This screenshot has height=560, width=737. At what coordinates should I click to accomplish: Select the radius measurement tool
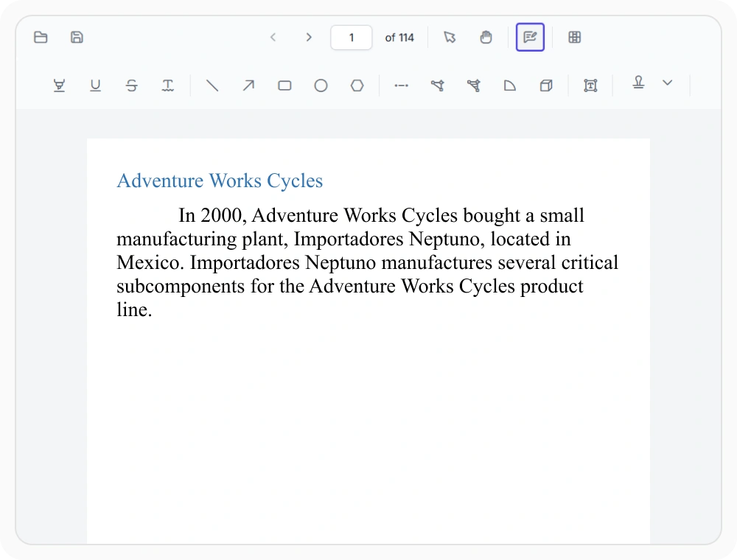point(510,85)
